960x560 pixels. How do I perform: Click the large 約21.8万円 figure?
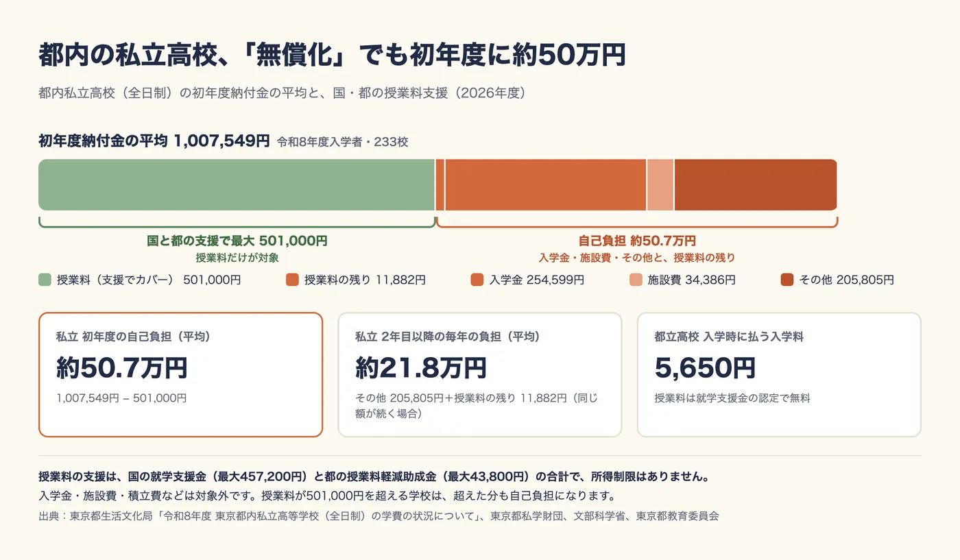coord(421,368)
